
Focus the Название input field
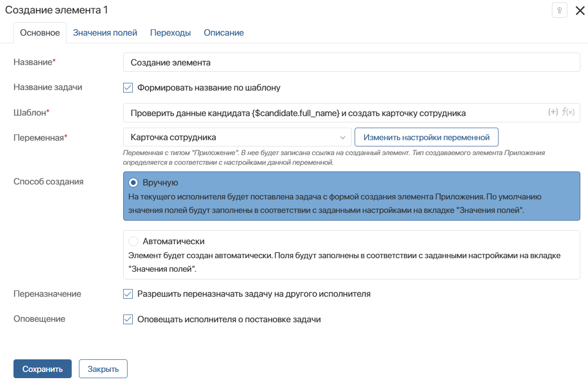coord(351,62)
